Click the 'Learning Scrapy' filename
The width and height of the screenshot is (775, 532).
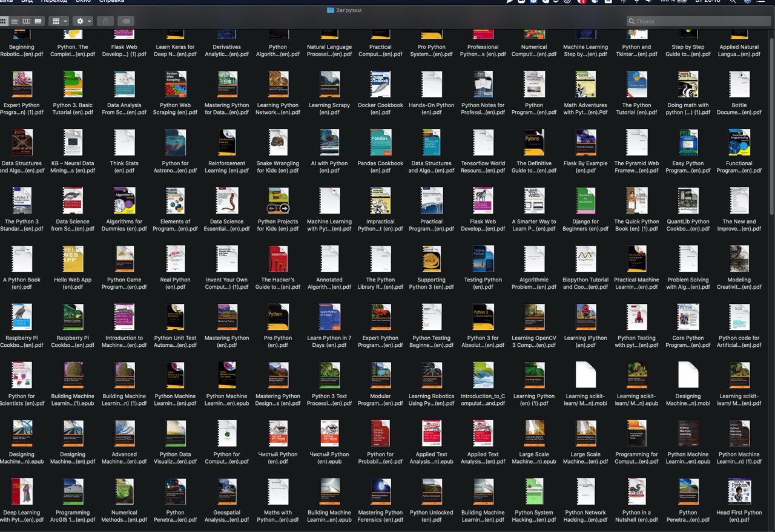329,109
